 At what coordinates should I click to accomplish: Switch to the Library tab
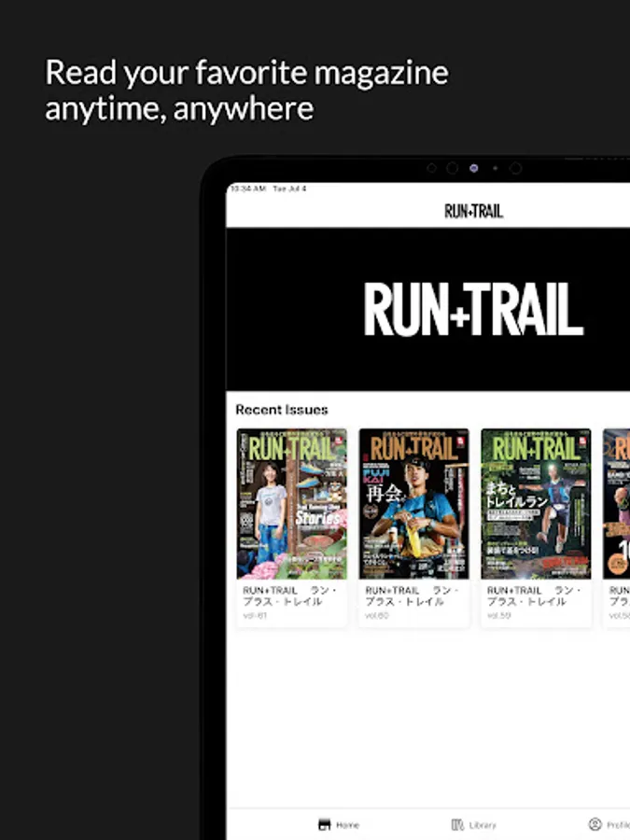tap(473, 824)
